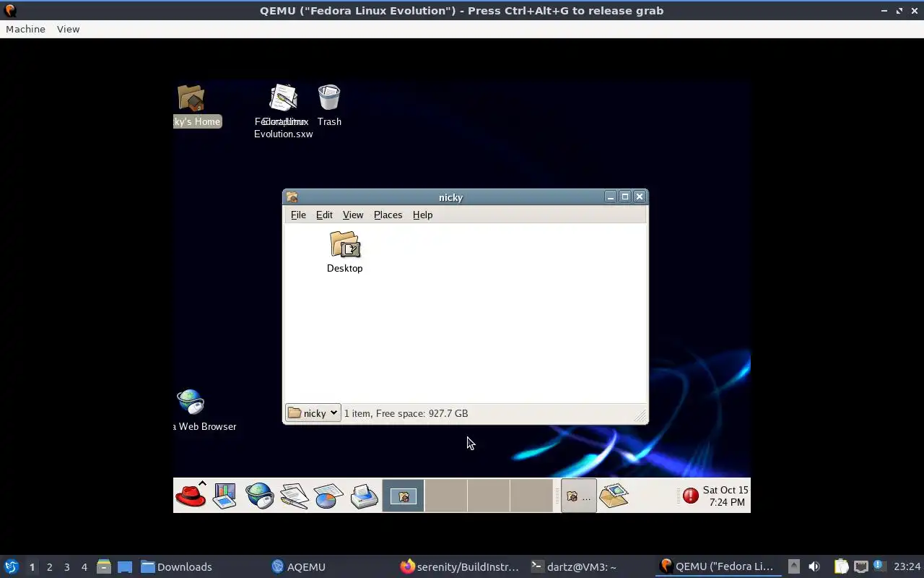Viewport: 924px width, 578px height.
Task: Open the QEMU View menu
Action: pyautogui.click(x=68, y=29)
